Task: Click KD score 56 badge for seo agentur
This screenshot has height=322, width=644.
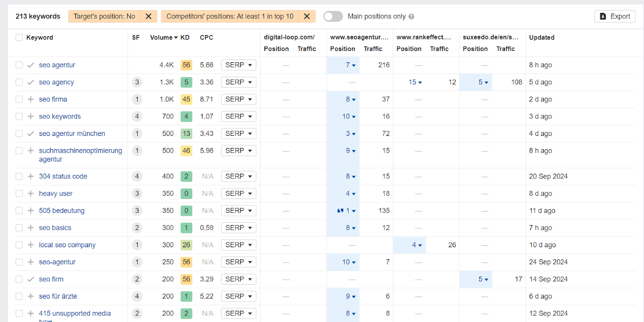Action: pos(186,65)
